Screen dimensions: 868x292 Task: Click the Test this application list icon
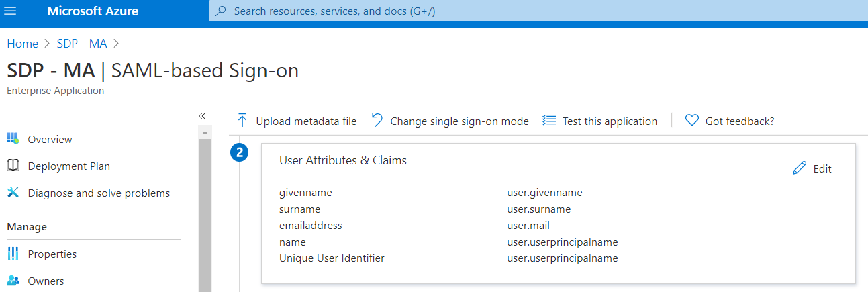point(549,121)
